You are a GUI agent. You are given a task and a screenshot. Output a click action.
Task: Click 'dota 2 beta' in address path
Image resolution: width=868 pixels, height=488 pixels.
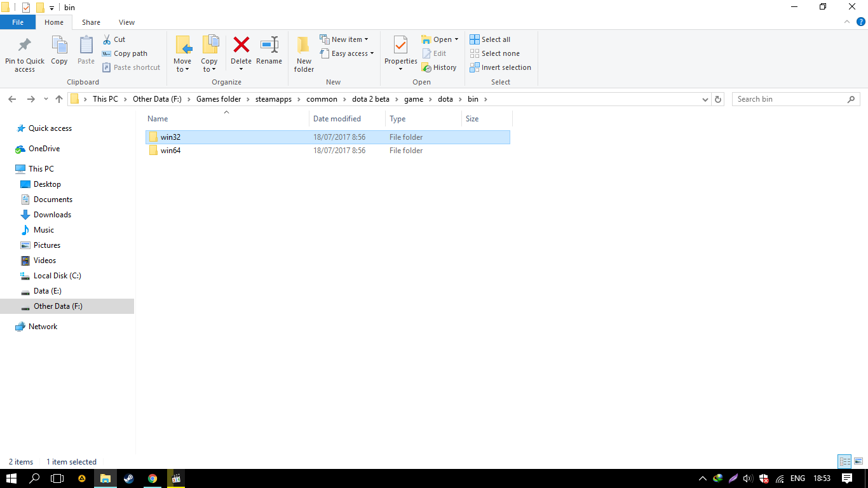(x=370, y=99)
